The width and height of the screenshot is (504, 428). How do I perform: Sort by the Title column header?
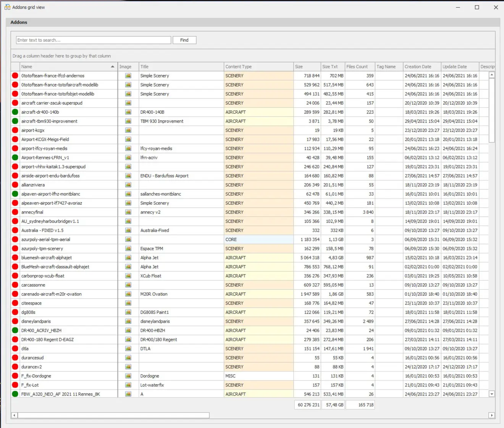click(x=181, y=66)
